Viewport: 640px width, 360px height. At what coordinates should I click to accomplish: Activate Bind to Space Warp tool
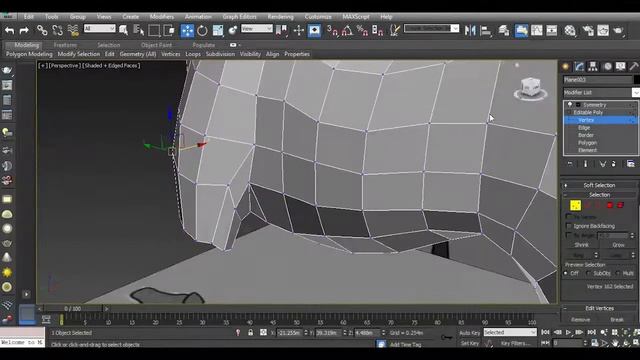pos(73,30)
